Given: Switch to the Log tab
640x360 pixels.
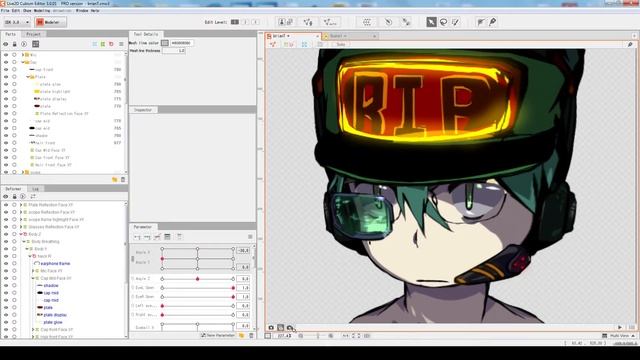Looking at the screenshot, I should point(36,189).
